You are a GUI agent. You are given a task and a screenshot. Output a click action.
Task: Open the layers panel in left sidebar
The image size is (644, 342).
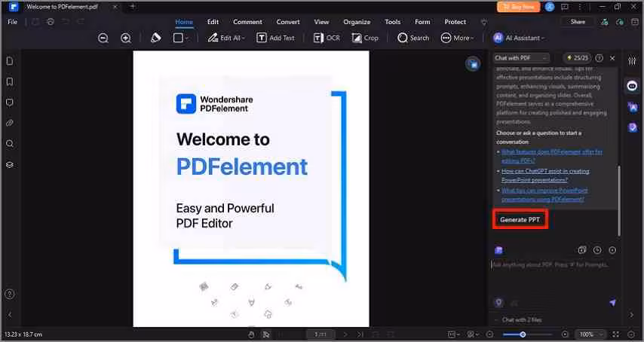click(x=10, y=164)
